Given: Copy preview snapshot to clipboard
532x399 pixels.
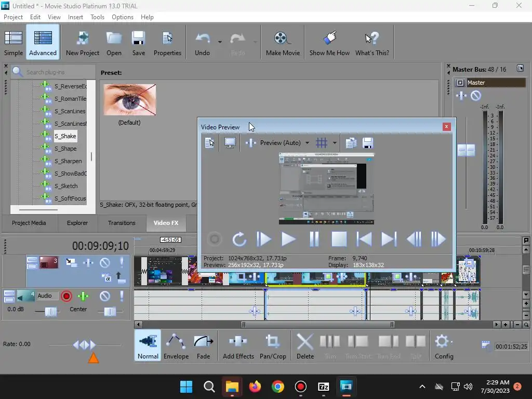Looking at the screenshot, I should 351,143.
